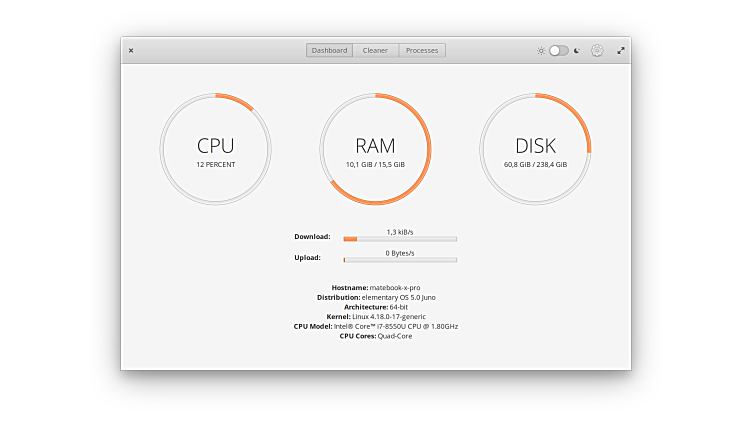The image size is (752, 423).
Task: Click the sun light-mode icon
Action: (541, 51)
